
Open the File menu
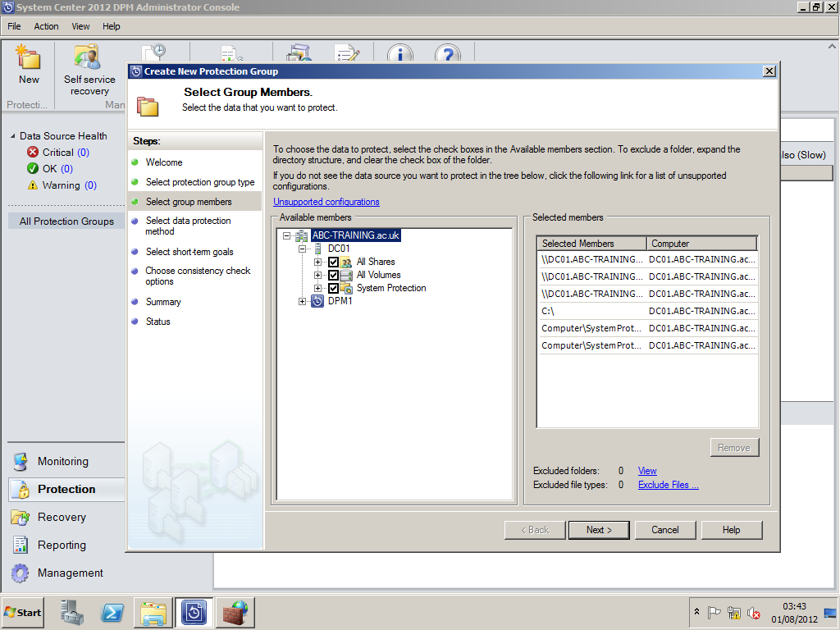14,26
